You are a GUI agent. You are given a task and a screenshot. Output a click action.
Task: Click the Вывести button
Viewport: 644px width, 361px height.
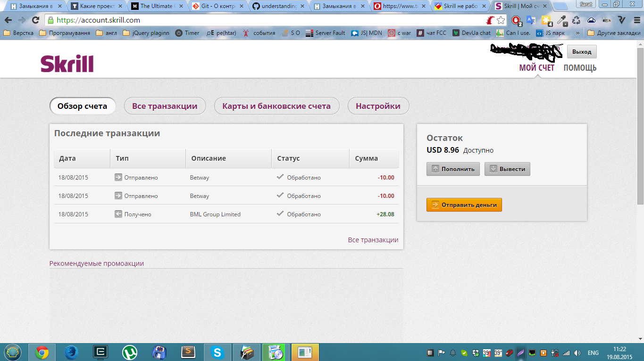coord(507,169)
